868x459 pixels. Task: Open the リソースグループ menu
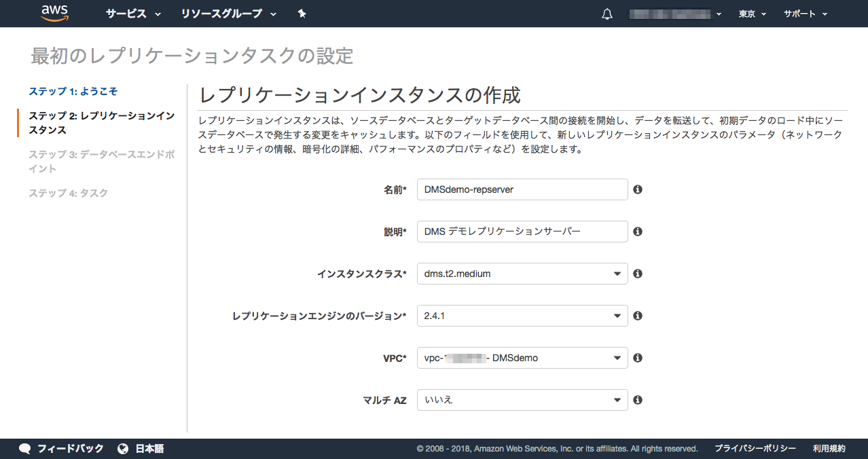pos(228,14)
